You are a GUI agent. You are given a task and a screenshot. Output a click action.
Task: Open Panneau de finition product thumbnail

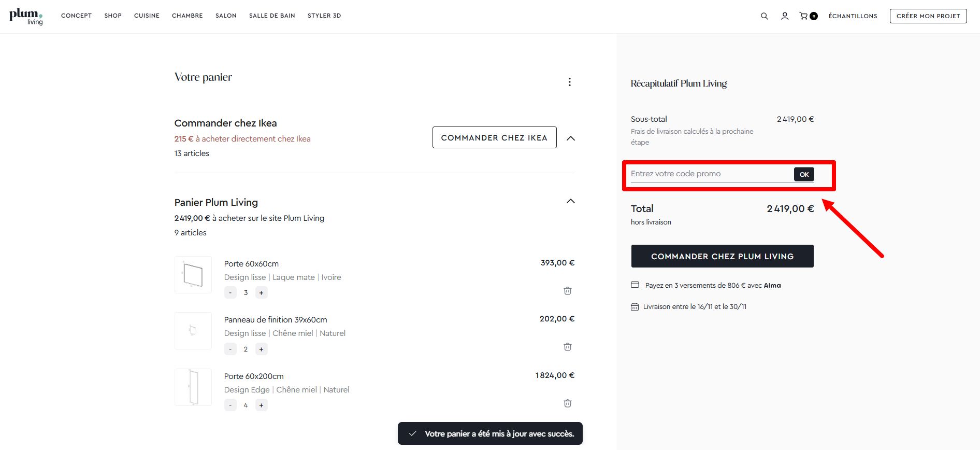pos(193,331)
